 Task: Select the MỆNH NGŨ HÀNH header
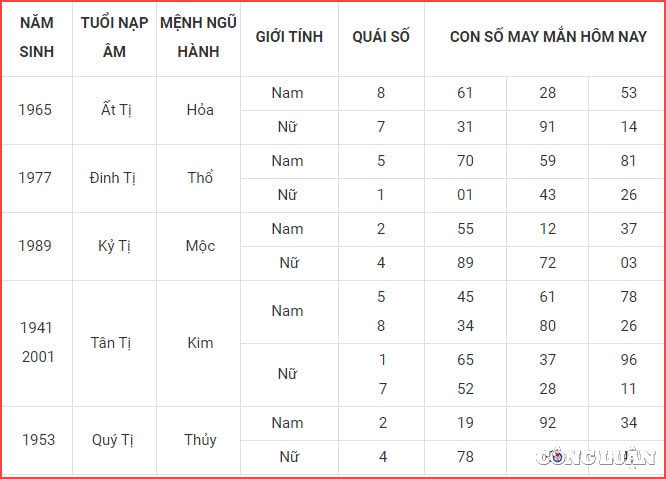pos(198,37)
